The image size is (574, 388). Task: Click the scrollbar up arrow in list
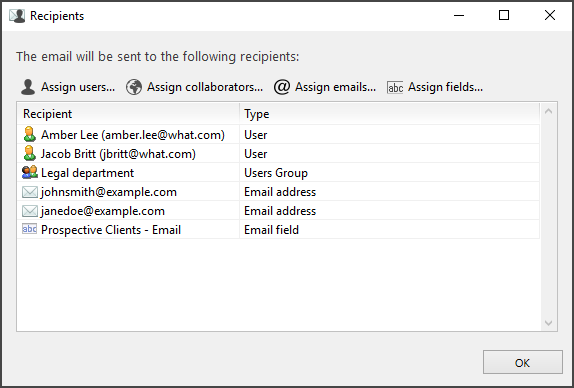548,111
